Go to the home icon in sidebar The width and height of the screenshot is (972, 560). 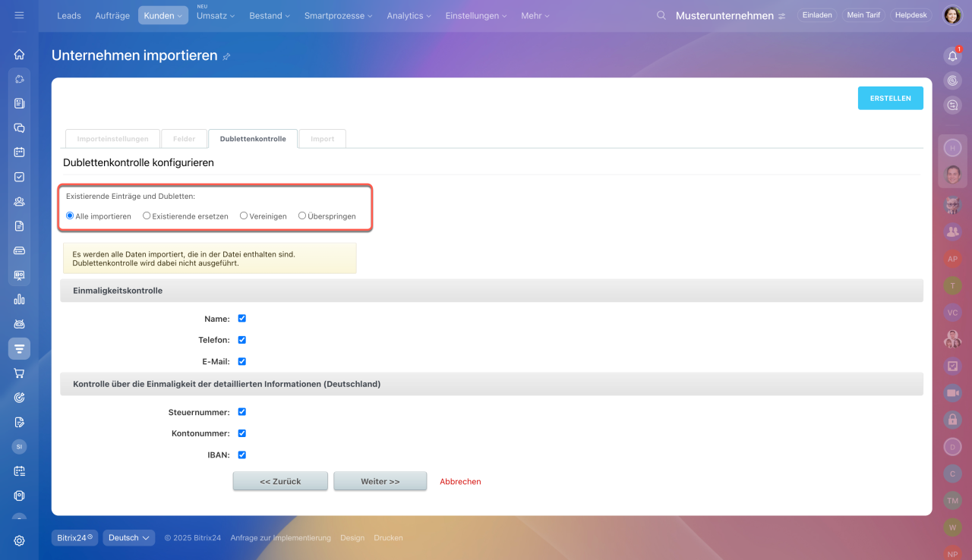(19, 55)
